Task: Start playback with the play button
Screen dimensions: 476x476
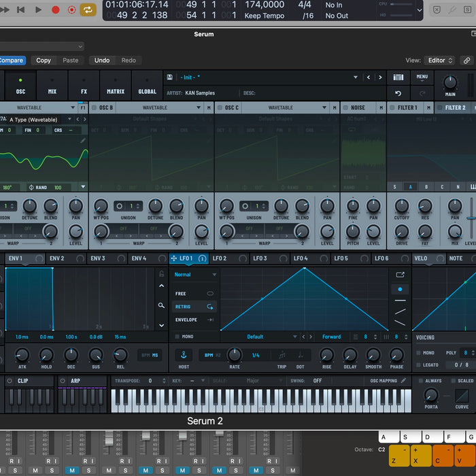Action: 38,10
